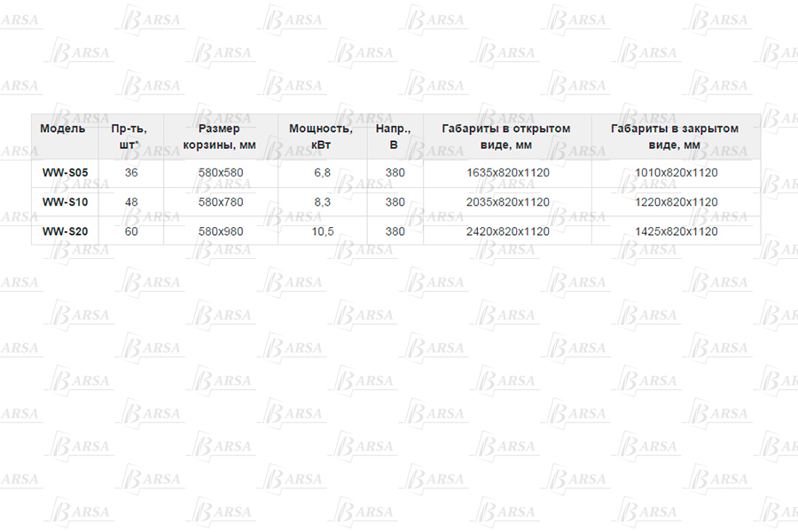The image size is (798, 532).
Task: Click the WW-S10 model cell
Action: [65, 202]
